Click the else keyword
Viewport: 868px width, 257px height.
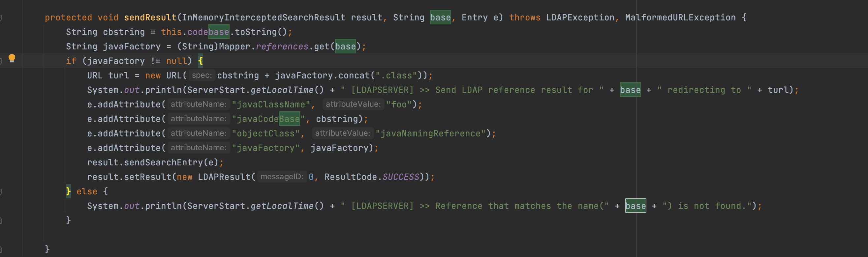pyautogui.click(x=87, y=191)
